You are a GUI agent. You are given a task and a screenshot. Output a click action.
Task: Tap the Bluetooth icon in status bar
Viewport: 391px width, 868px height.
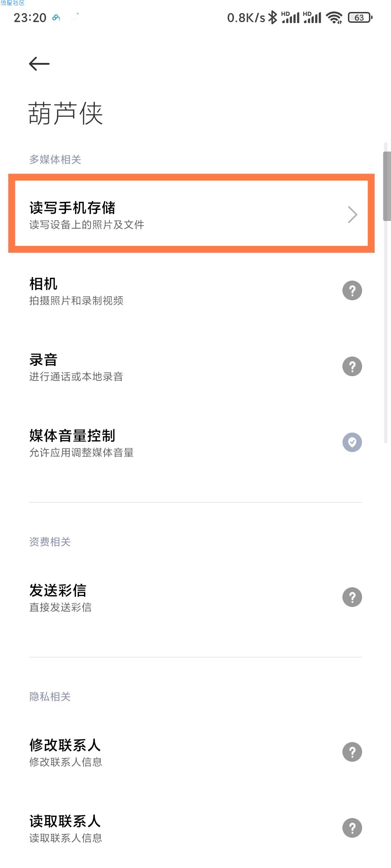[273, 17]
